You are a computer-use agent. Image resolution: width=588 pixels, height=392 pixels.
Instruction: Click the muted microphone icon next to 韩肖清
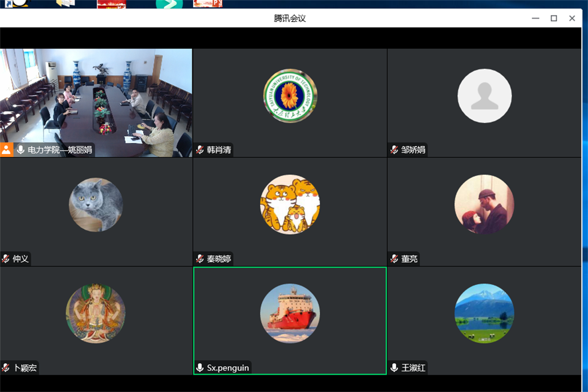pos(200,150)
